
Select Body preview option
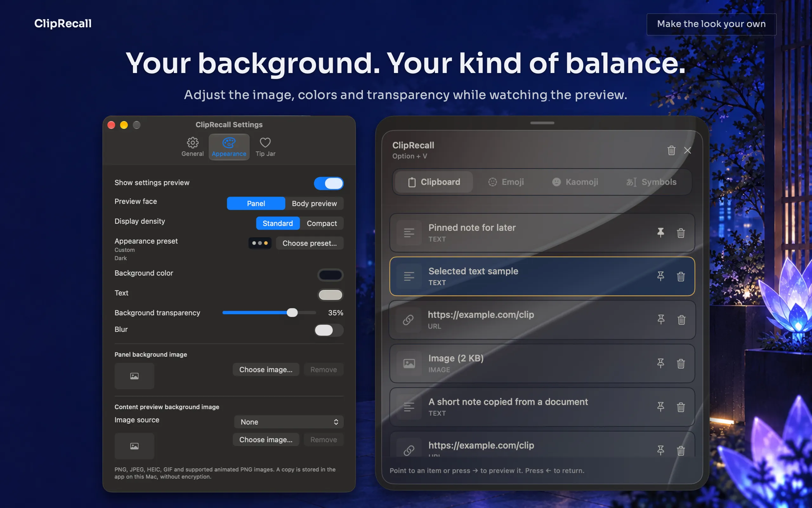[314, 203]
